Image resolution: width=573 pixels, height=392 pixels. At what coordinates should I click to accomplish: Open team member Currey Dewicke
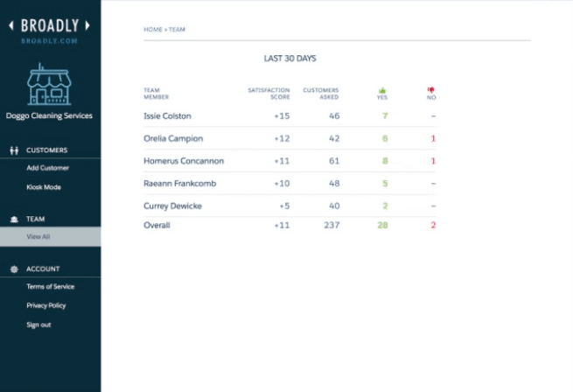click(x=172, y=206)
